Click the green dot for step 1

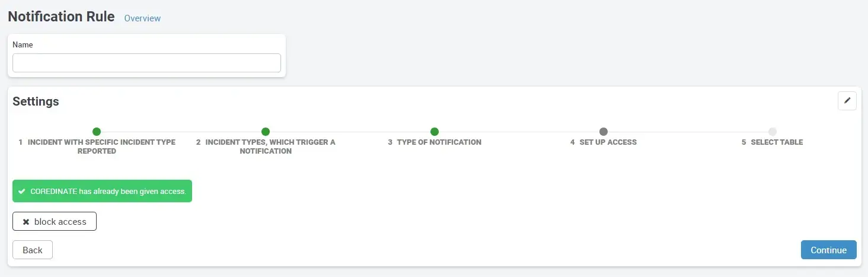coord(97,132)
